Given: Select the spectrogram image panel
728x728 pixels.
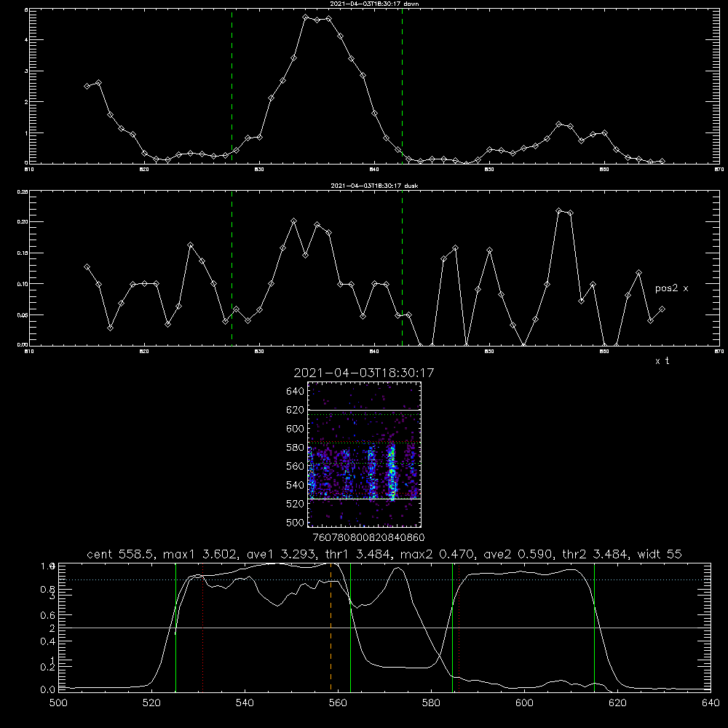Looking at the screenshot, I should 364,454.
